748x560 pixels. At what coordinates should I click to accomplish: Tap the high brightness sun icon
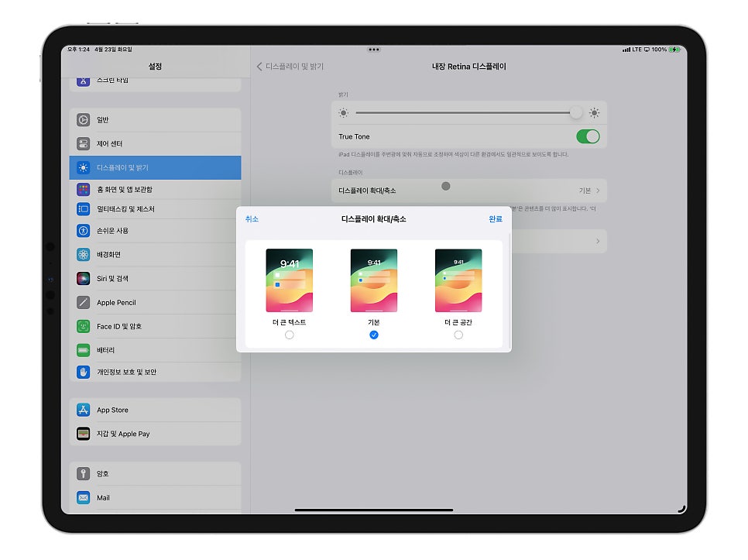[x=594, y=113]
